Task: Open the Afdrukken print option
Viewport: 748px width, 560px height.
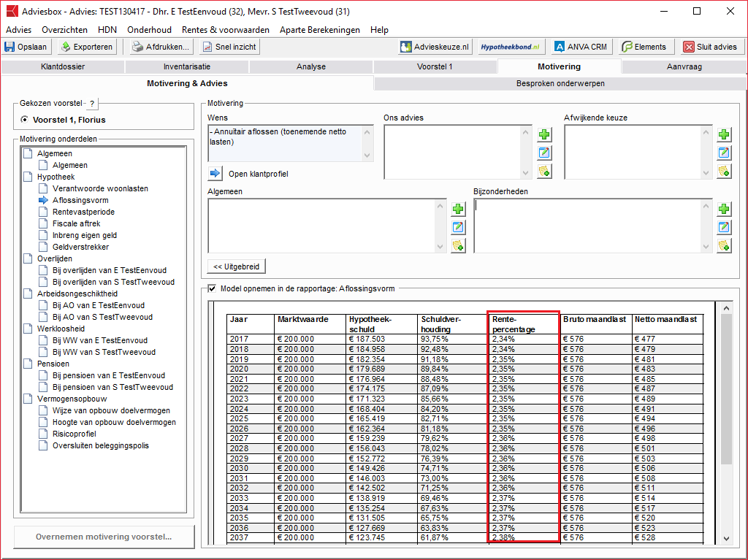Action: tap(137, 47)
